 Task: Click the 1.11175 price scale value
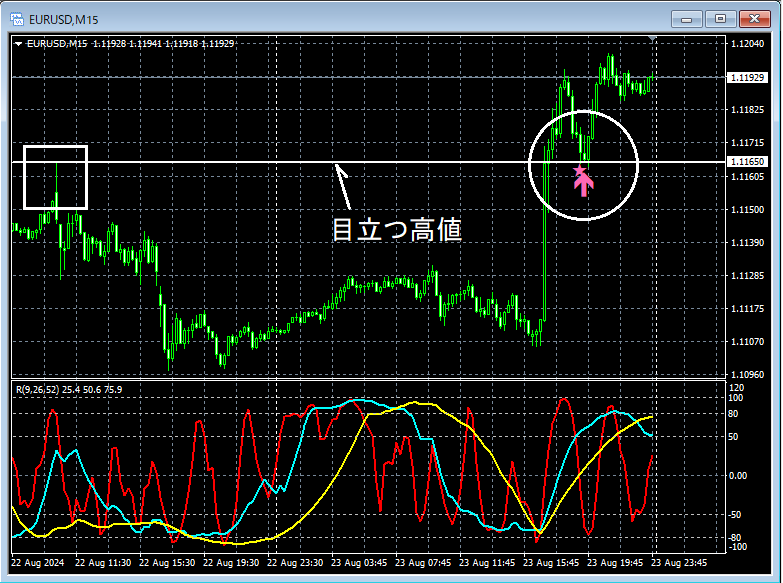coord(747,309)
